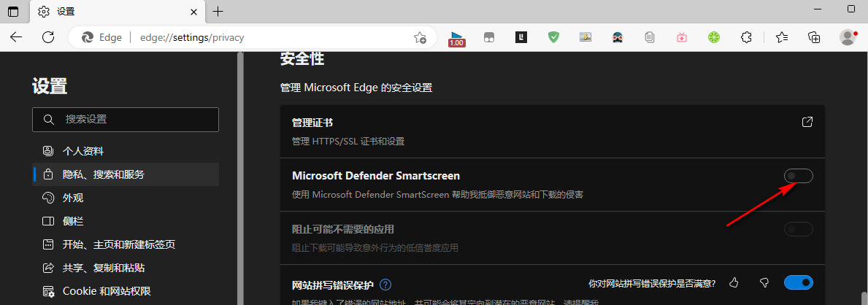Open 外观 settings section
868x305 pixels.
point(126,198)
